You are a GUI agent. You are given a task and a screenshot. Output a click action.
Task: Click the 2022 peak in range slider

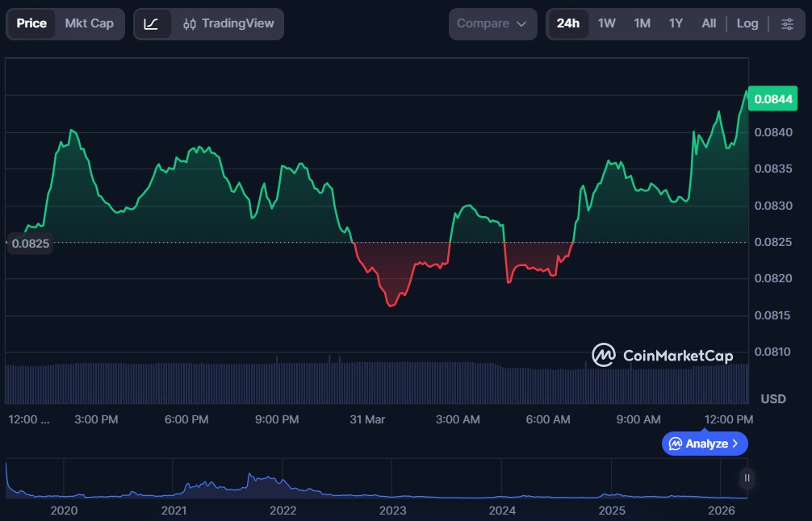pyautogui.click(x=251, y=478)
